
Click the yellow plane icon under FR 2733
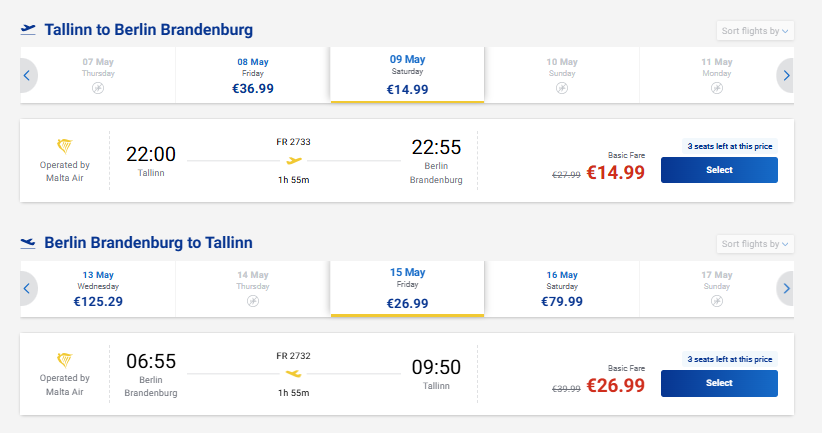(x=294, y=160)
